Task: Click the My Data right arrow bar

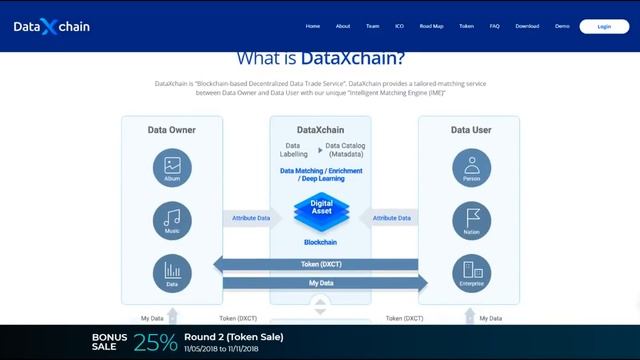Action: pyautogui.click(x=325, y=283)
